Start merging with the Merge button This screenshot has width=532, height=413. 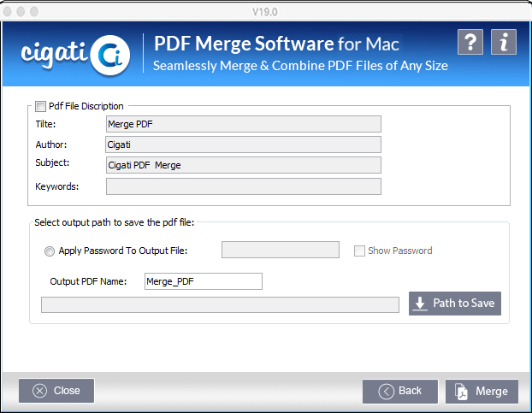[482, 392]
